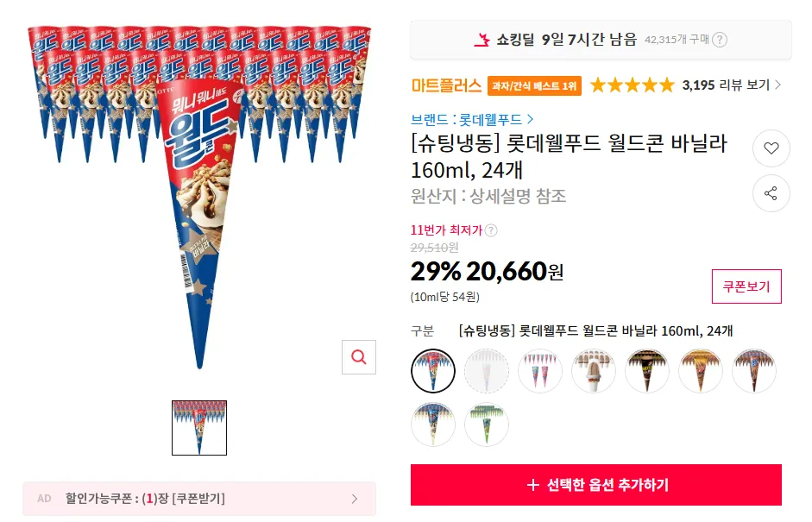The height and width of the screenshot is (522, 812).
Task: Click the 쿠폰보기 button
Action: pos(746,286)
